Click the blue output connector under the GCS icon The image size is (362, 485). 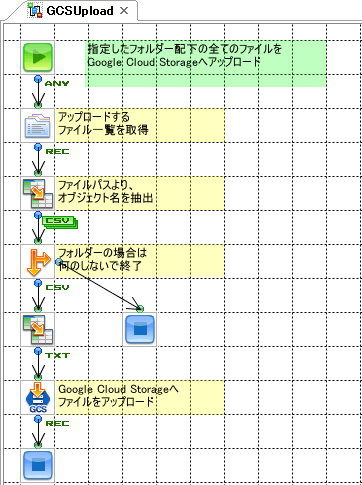38,419
